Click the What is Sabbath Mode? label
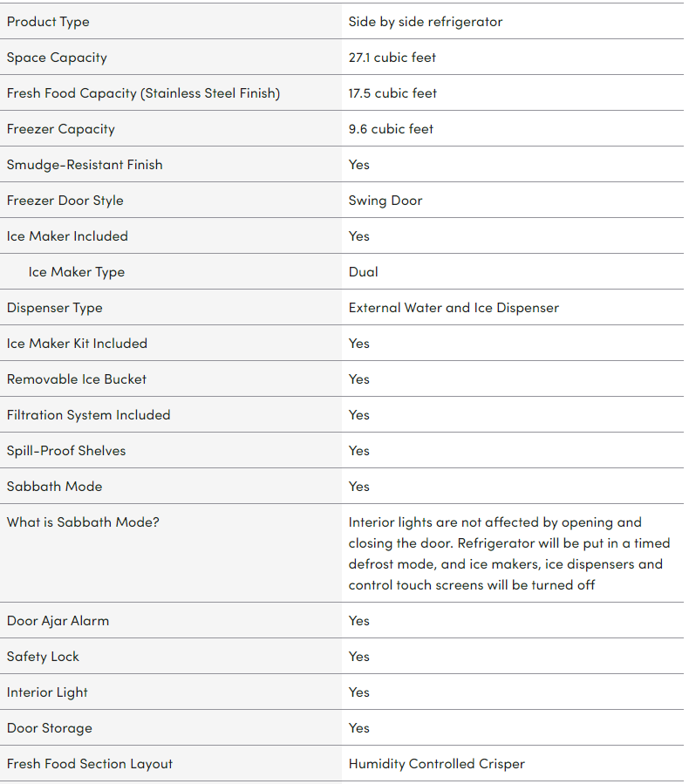Image resolution: width=689 pixels, height=784 pixels. (x=83, y=522)
